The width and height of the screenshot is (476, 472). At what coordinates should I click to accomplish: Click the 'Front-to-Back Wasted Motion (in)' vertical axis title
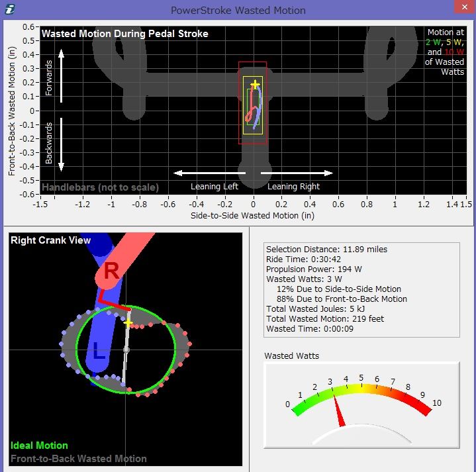(11, 111)
